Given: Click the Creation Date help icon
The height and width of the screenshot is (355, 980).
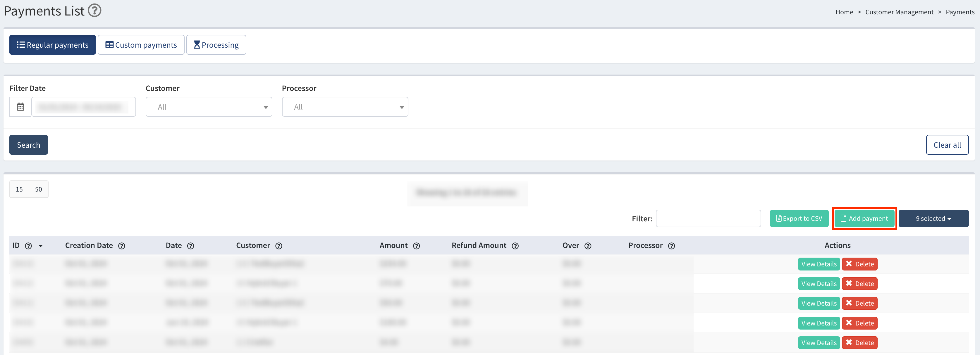Looking at the screenshot, I should click(122, 246).
